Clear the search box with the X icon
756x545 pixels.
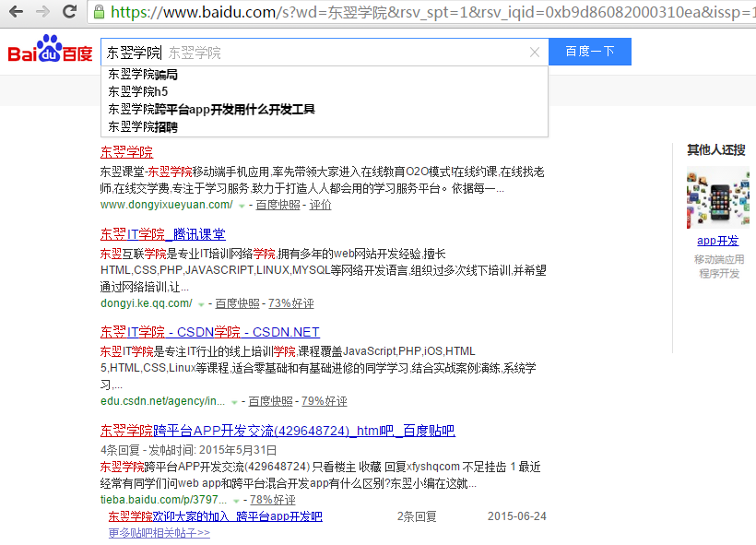point(534,52)
